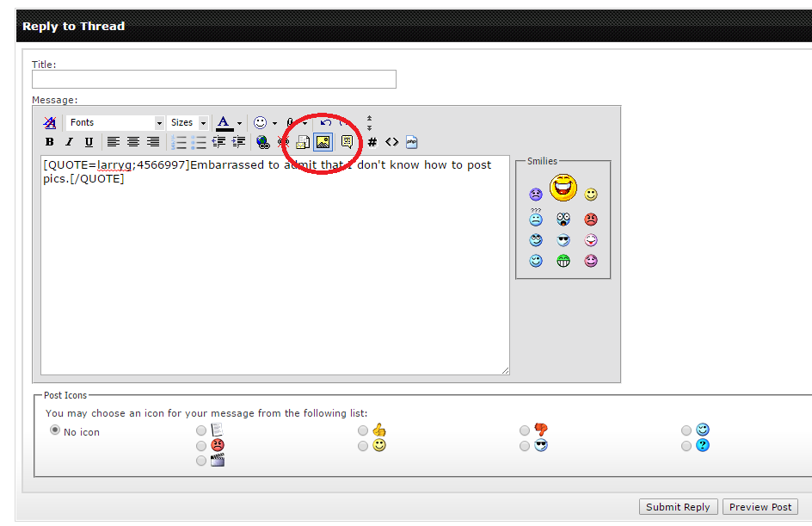Open the Fonts dropdown

(159, 123)
